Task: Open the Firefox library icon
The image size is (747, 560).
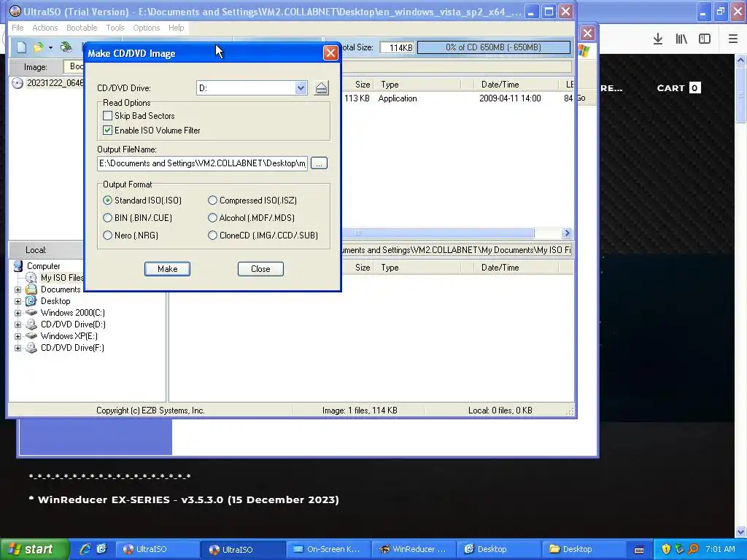Action: 681,39
